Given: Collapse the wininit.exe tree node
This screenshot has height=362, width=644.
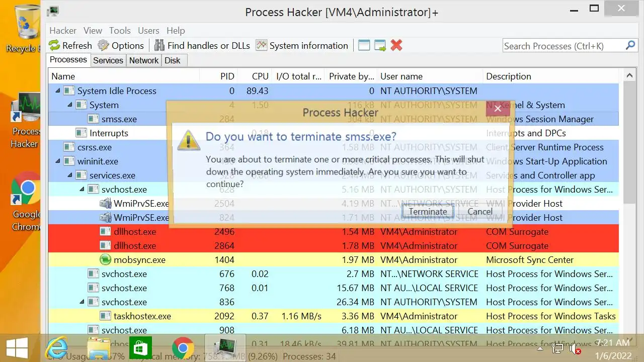Looking at the screenshot, I should (x=58, y=161).
